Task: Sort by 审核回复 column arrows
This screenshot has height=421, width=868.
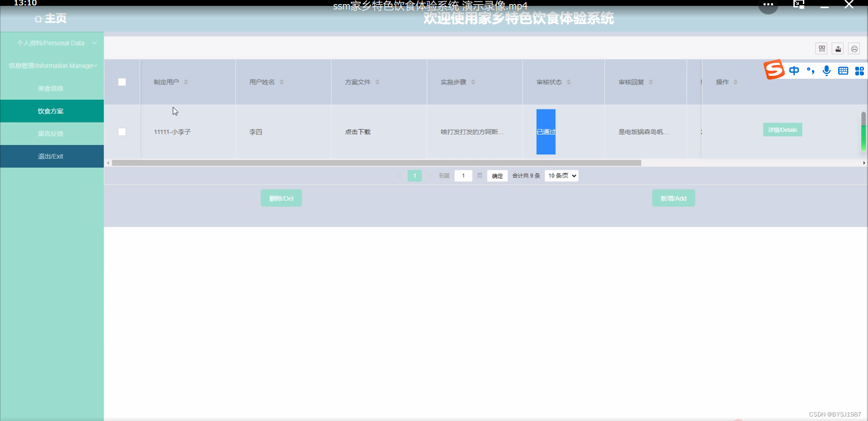Action: [x=651, y=82]
